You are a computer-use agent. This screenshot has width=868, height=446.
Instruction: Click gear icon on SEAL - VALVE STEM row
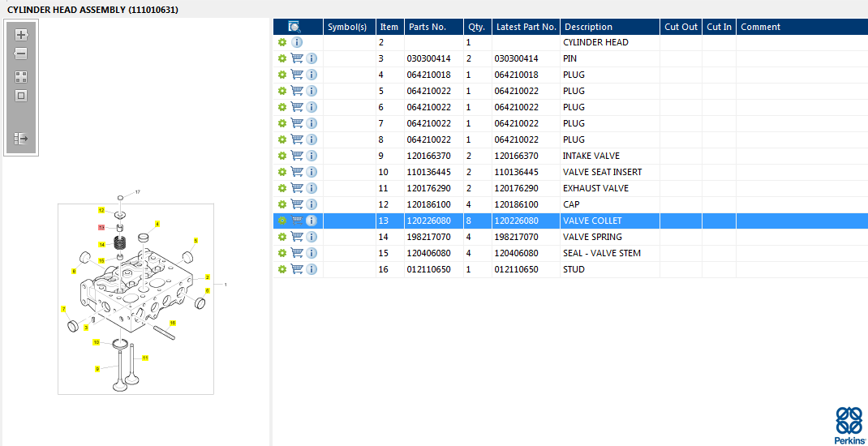click(x=282, y=253)
